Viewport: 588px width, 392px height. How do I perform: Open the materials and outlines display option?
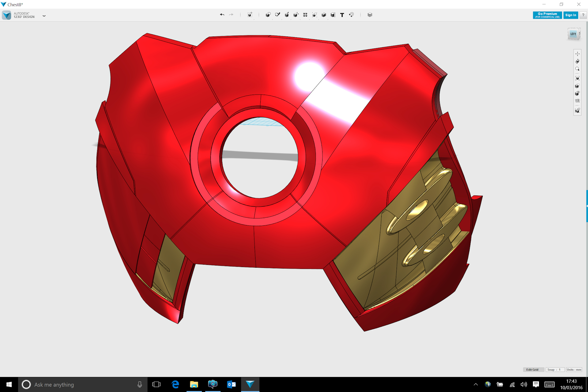(x=577, y=86)
